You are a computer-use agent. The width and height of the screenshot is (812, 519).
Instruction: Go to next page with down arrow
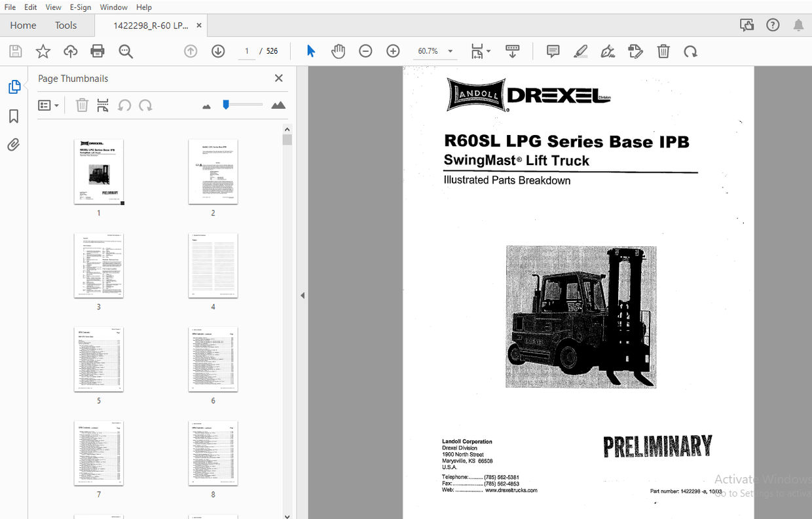click(217, 50)
